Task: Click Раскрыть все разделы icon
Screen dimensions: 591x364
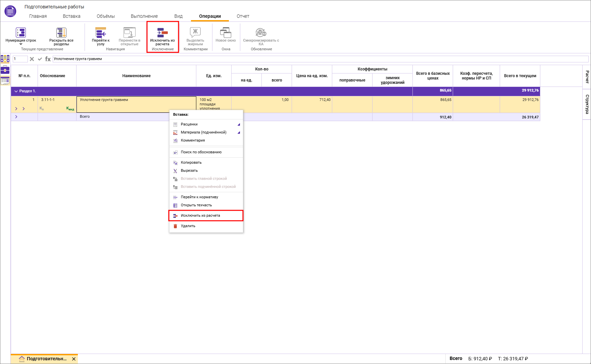Action: (61, 33)
